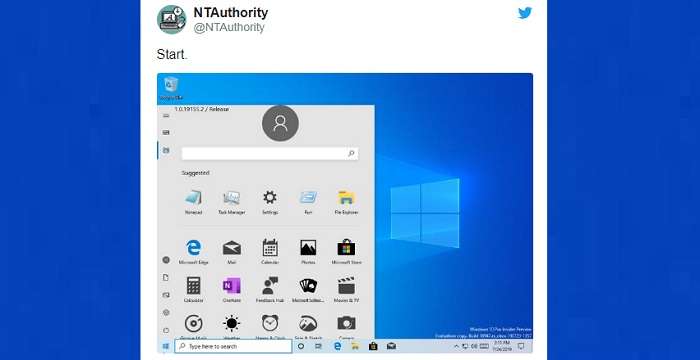Open Mail from the taskbar
This screenshot has width=700, height=360.
coord(392,346)
